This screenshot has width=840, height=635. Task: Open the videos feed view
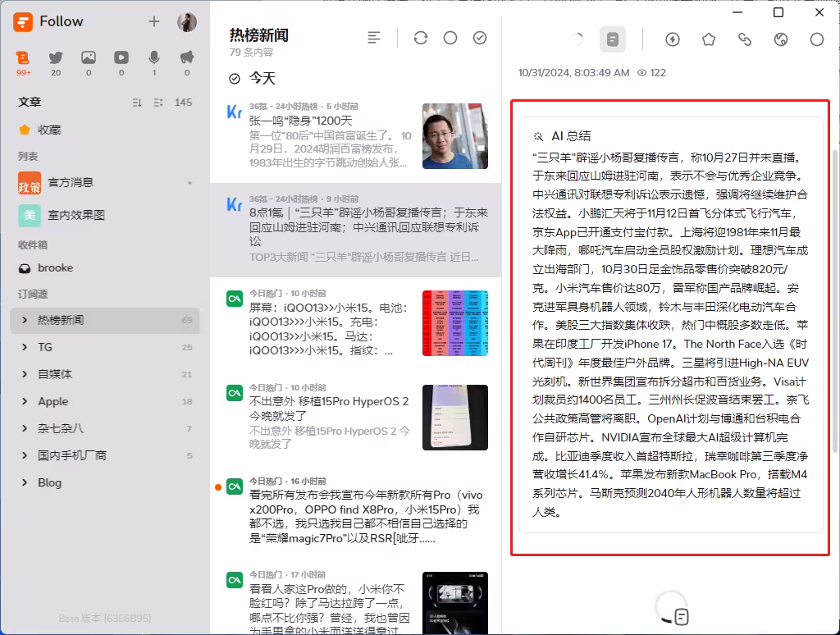[121, 57]
